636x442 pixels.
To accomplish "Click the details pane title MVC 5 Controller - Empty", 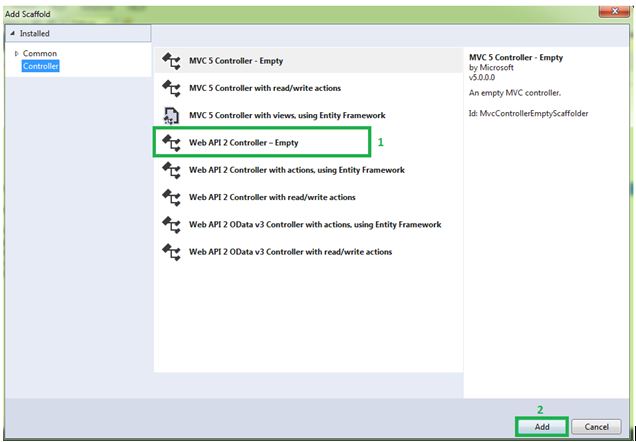I will pos(516,57).
